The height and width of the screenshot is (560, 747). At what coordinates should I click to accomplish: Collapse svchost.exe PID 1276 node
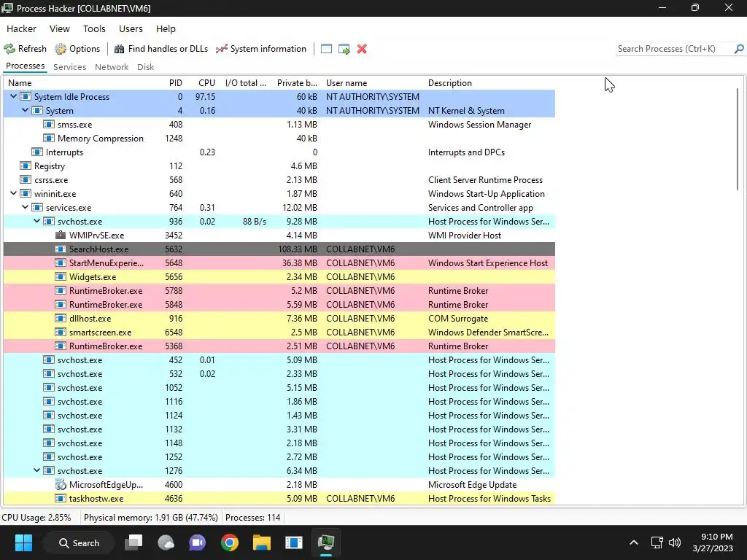click(x=37, y=470)
